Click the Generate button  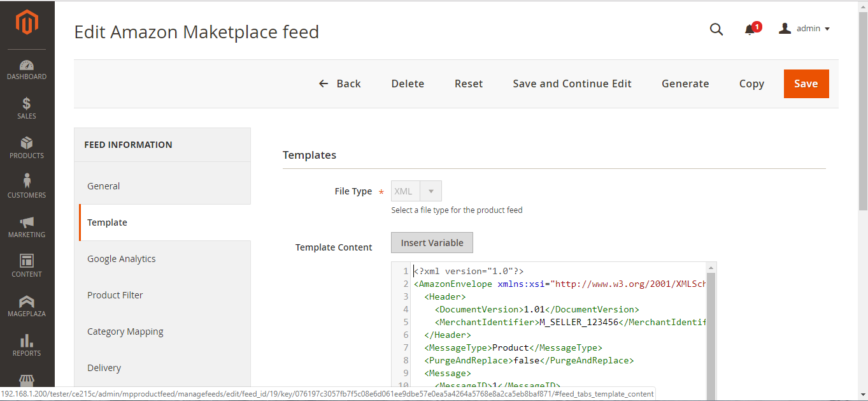click(x=685, y=84)
